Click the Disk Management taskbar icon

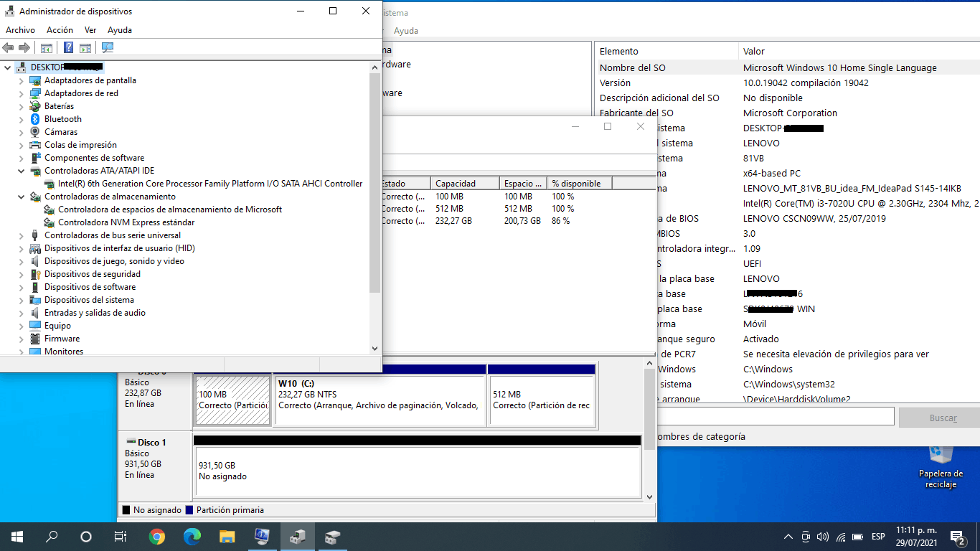[332, 536]
